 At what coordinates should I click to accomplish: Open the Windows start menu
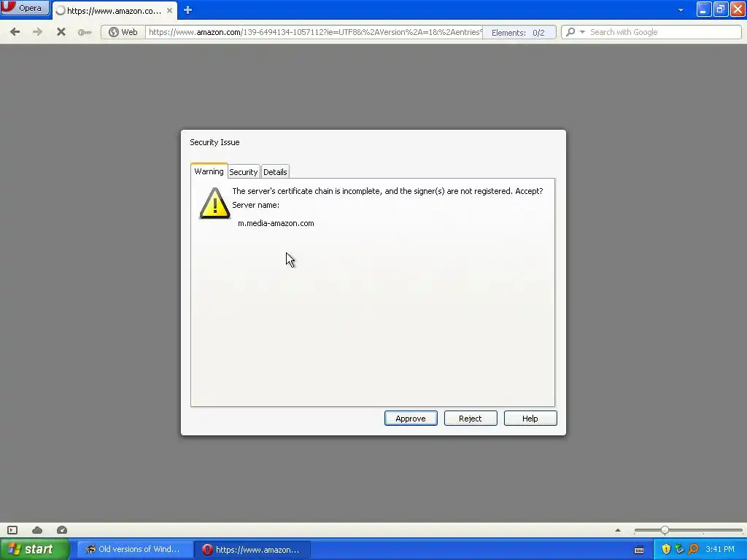tap(35, 549)
